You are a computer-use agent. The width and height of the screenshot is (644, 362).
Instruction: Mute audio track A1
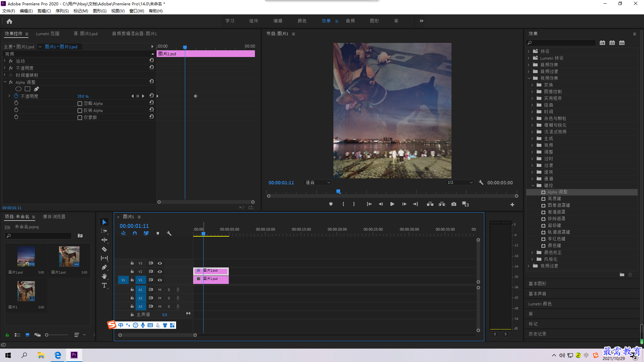pos(160,290)
